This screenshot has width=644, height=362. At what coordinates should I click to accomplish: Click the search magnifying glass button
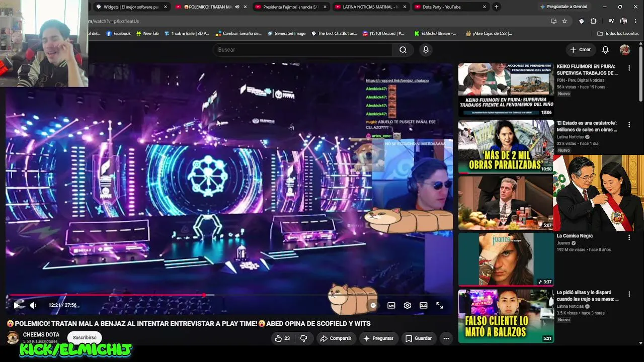tap(403, 50)
